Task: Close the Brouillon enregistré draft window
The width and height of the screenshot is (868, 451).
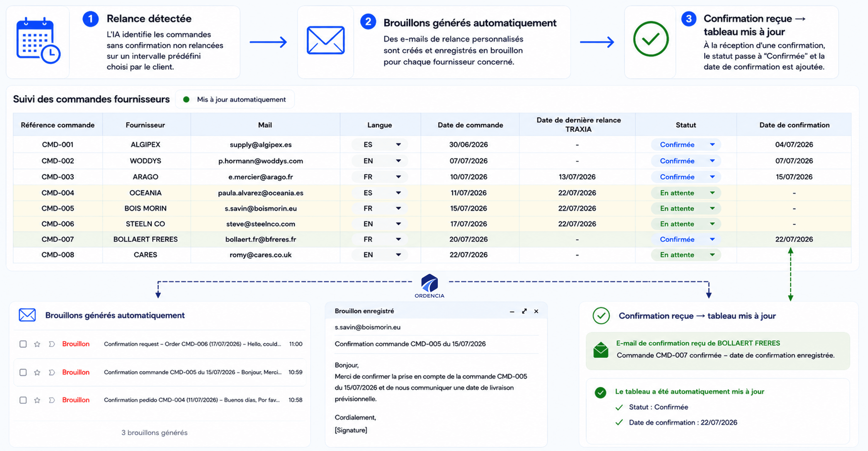Action: 536,311
